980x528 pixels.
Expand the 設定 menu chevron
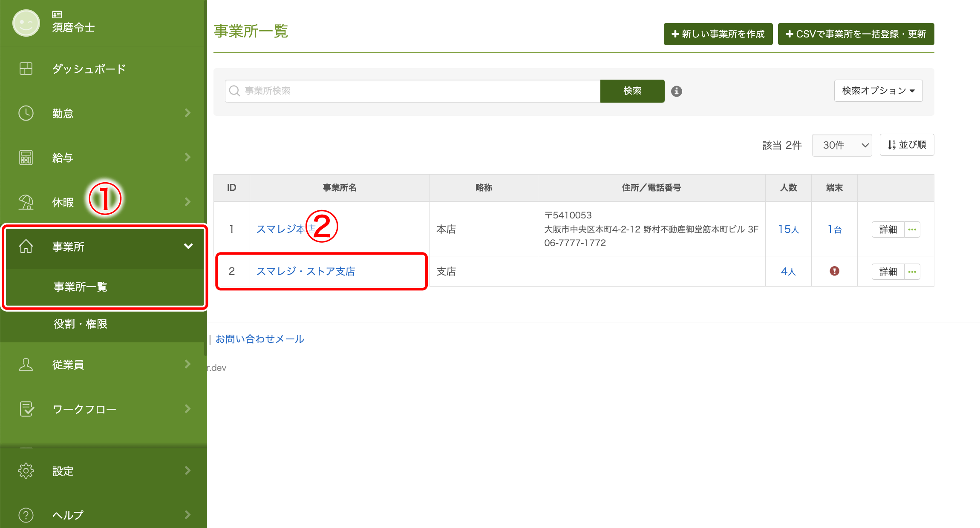[187, 471]
